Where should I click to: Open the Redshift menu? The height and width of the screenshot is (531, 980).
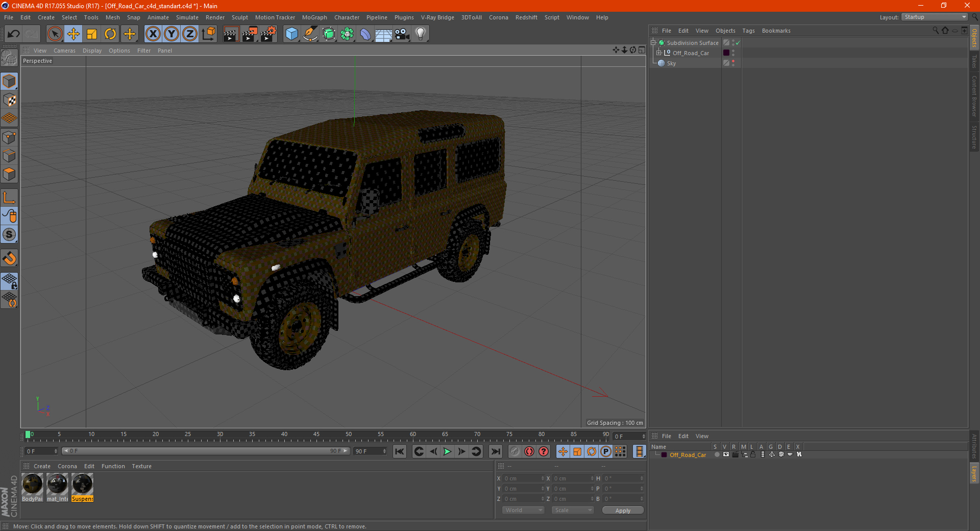click(x=526, y=17)
